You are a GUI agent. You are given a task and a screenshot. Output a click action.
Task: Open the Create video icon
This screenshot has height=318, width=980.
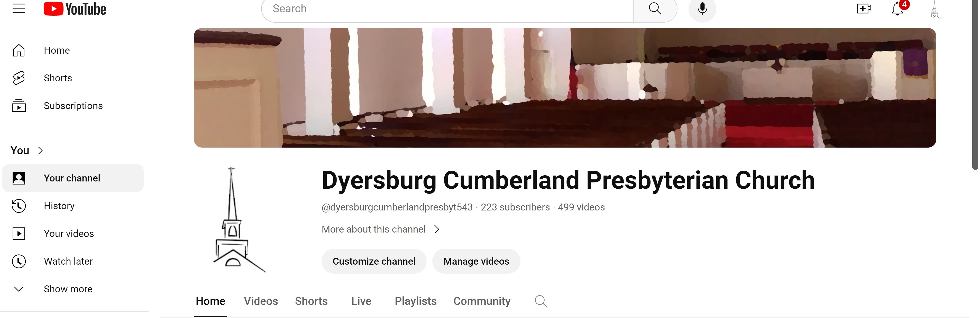pyautogui.click(x=864, y=9)
